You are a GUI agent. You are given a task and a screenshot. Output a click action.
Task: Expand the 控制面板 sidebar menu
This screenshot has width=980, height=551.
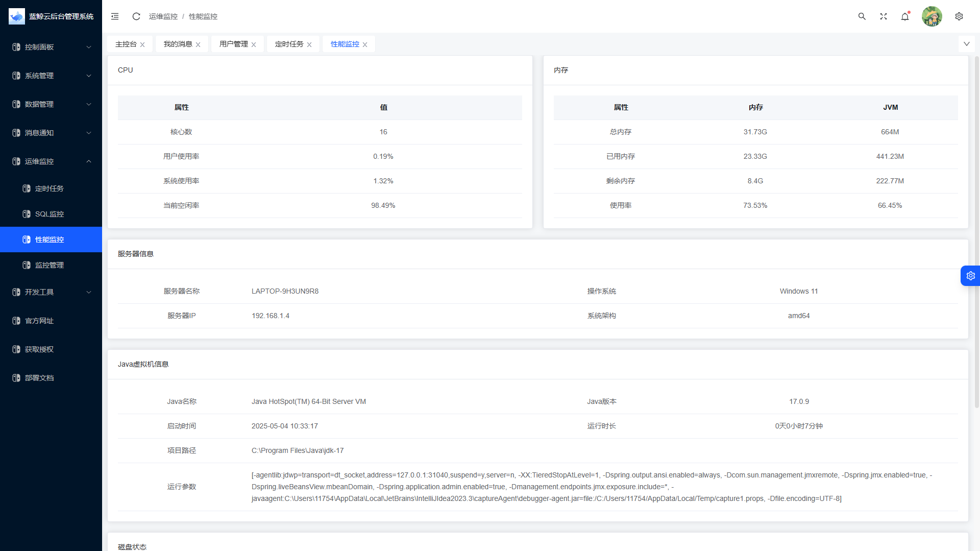(x=51, y=47)
